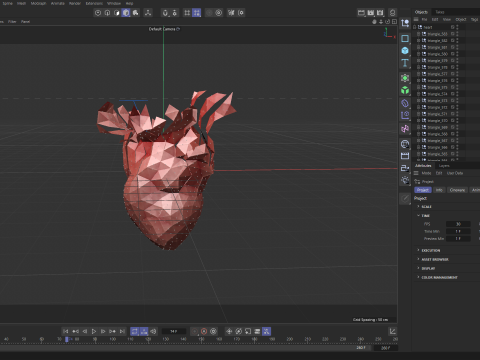The height and width of the screenshot is (360, 480).
Task: Add a light with the lightbulb icon
Action: 405,180
